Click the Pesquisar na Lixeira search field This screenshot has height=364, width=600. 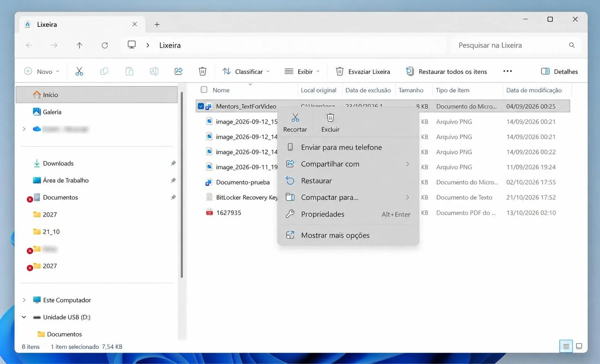(x=516, y=45)
